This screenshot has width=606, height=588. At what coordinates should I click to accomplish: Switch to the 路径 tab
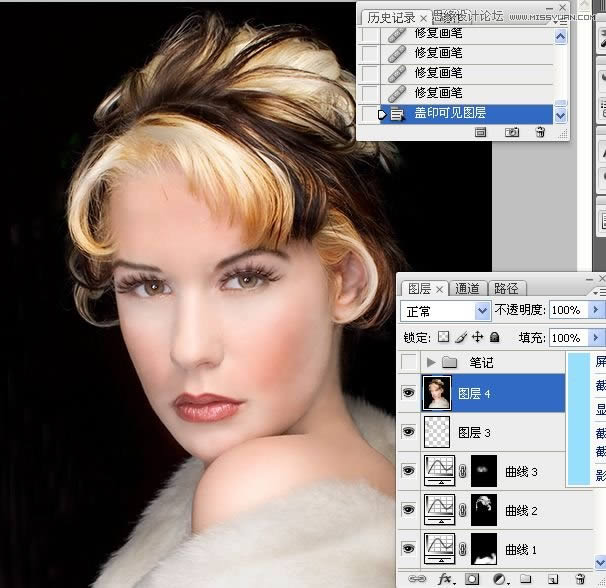tap(506, 289)
